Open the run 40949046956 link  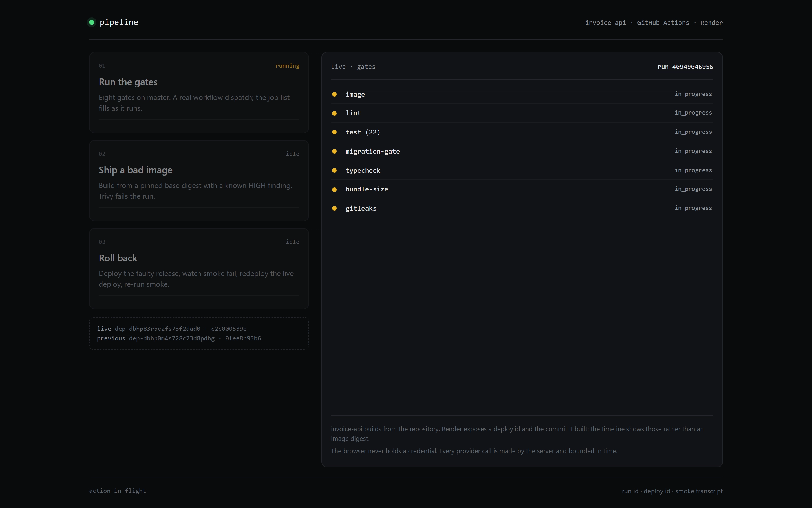point(685,67)
